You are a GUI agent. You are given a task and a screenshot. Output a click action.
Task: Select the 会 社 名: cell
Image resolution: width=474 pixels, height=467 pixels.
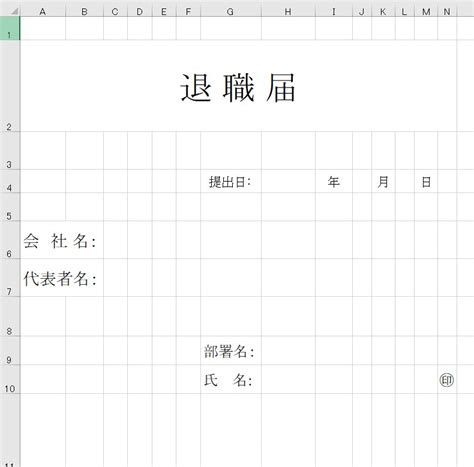(62, 240)
